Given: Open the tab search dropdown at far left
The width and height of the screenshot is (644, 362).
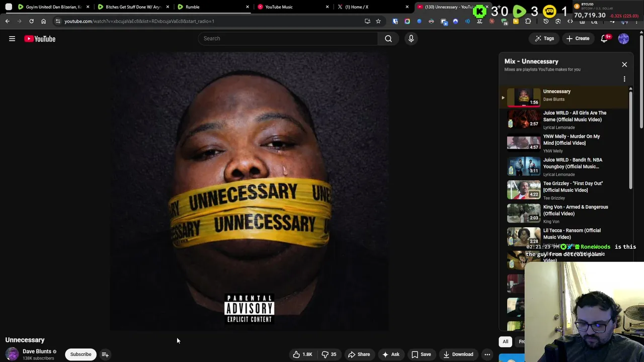Looking at the screenshot, I should (x=9, y=7).
